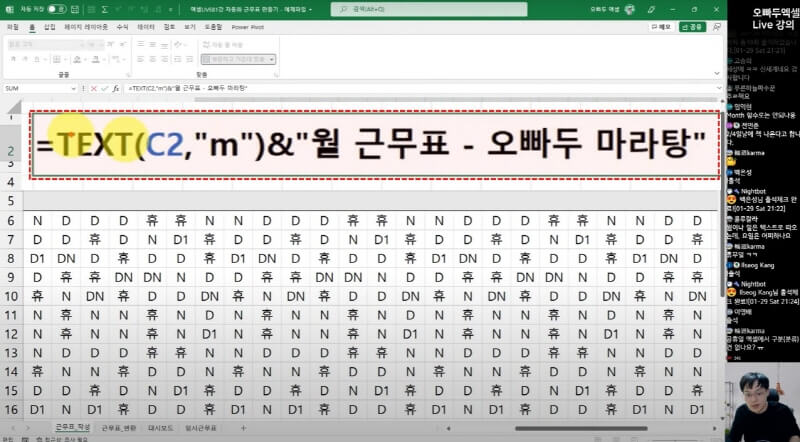This screenshot has width=800, height=442.
Task: Click the horizontal scrollbar thumb
Action: tap(581, 428)
